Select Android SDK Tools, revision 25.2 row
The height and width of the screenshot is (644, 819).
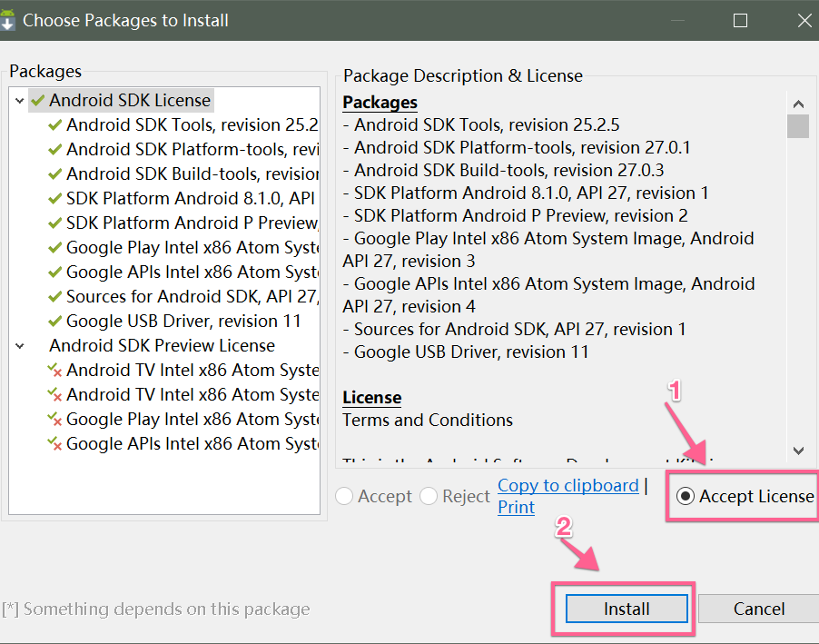(192, 125)
